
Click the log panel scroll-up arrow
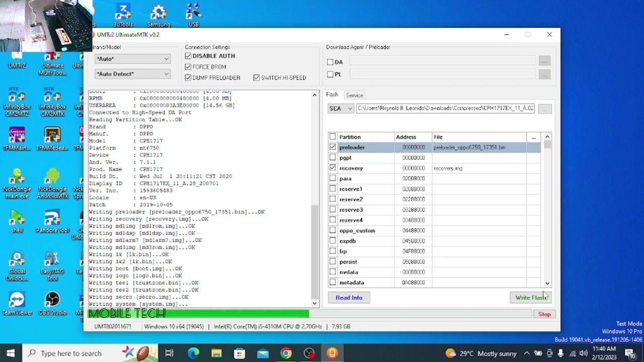click(314, 95)
